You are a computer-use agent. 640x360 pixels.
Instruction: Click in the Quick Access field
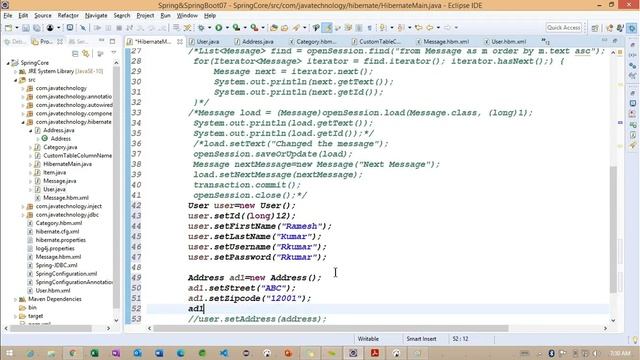tap(564, 28)
